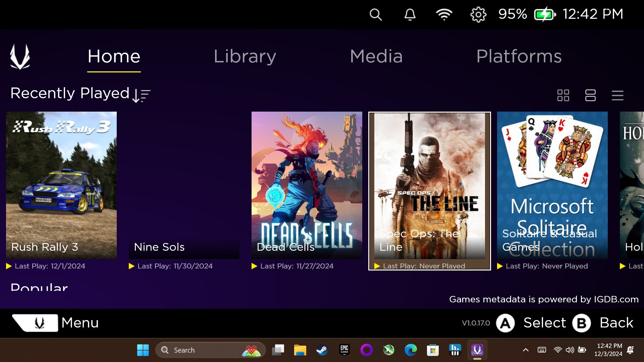The image size is (644, 362).
Task: Open the Library tab
Action: pos(245,56)
